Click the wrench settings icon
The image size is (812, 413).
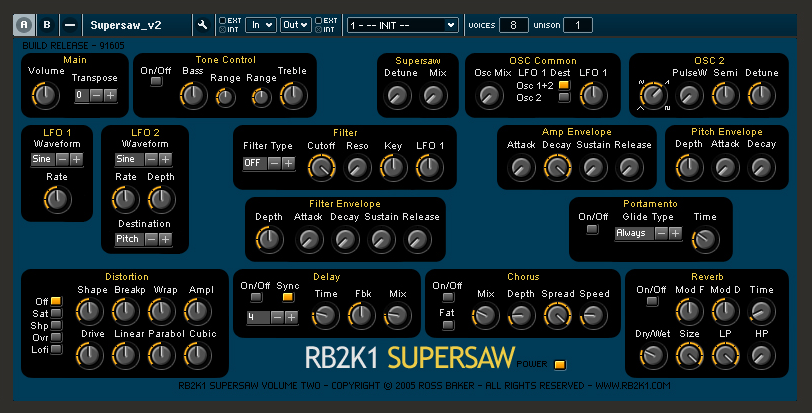click(203, 24)
